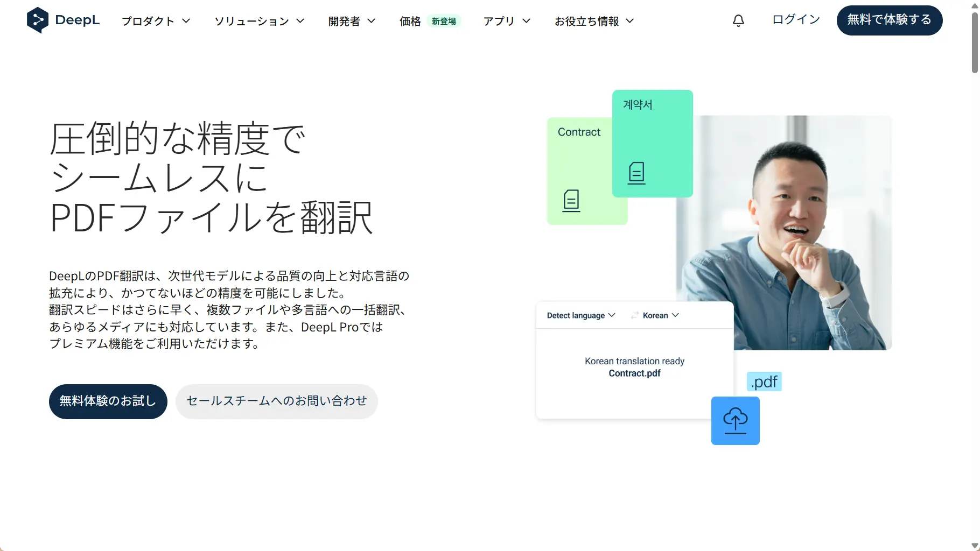Open the Detect language selector
Image resolution: width=980 pixels, height=551 pixels.
coord(581,315)
